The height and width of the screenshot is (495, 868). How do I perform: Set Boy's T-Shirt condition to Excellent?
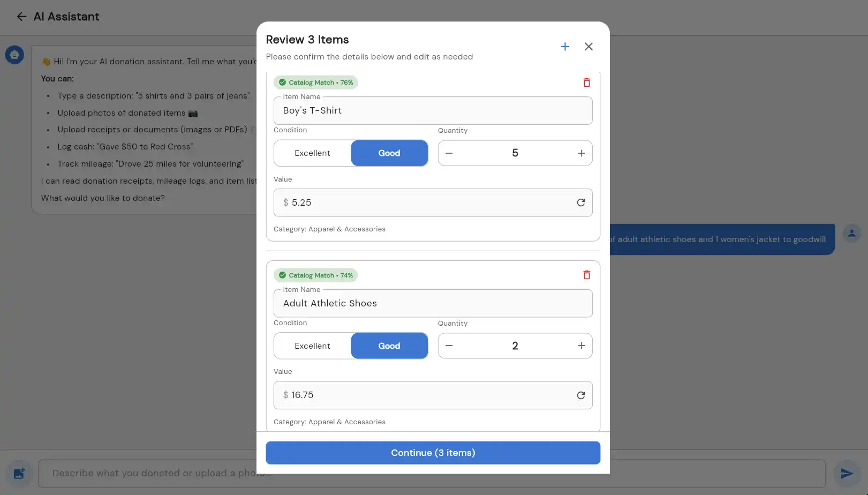coord(312,153)
